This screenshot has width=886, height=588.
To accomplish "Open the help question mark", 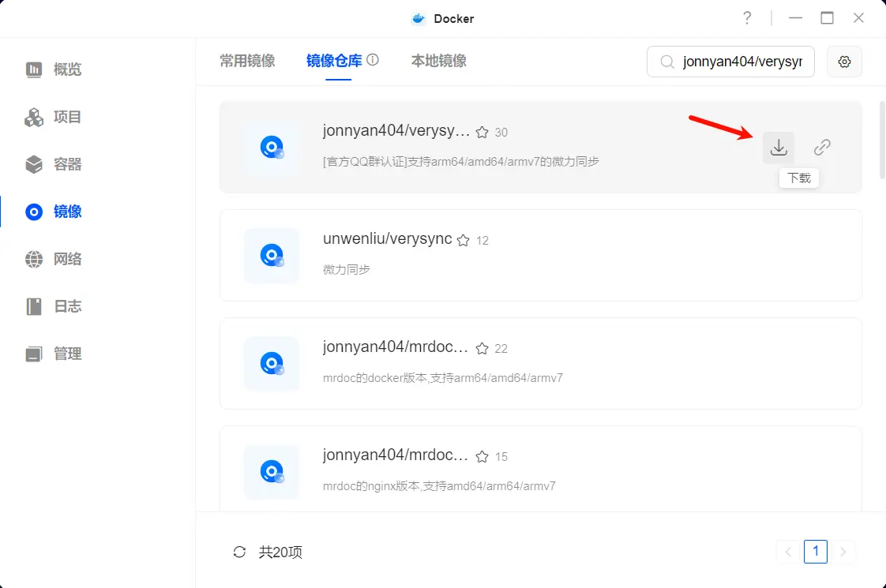I will 747,18.
